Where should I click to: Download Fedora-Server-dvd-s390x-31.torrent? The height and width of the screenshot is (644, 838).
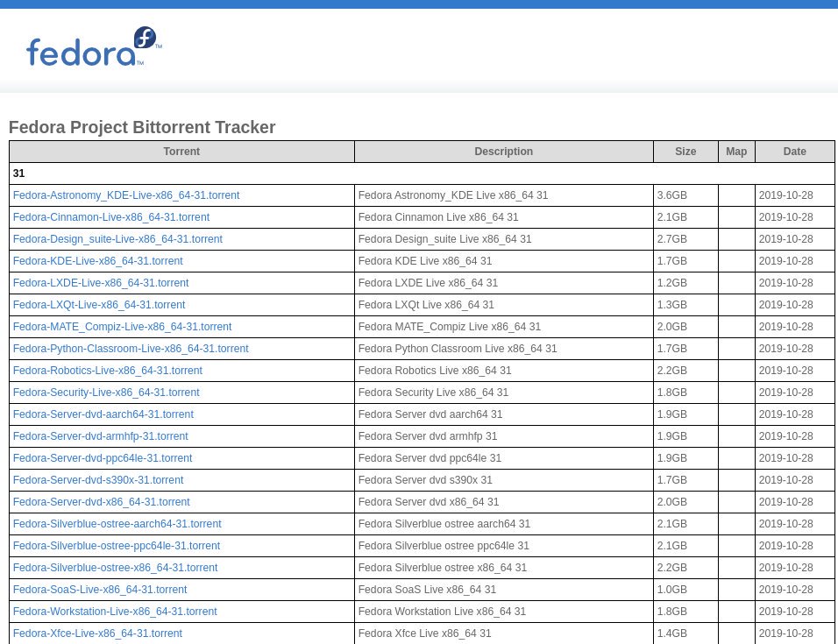click(98, 480)
